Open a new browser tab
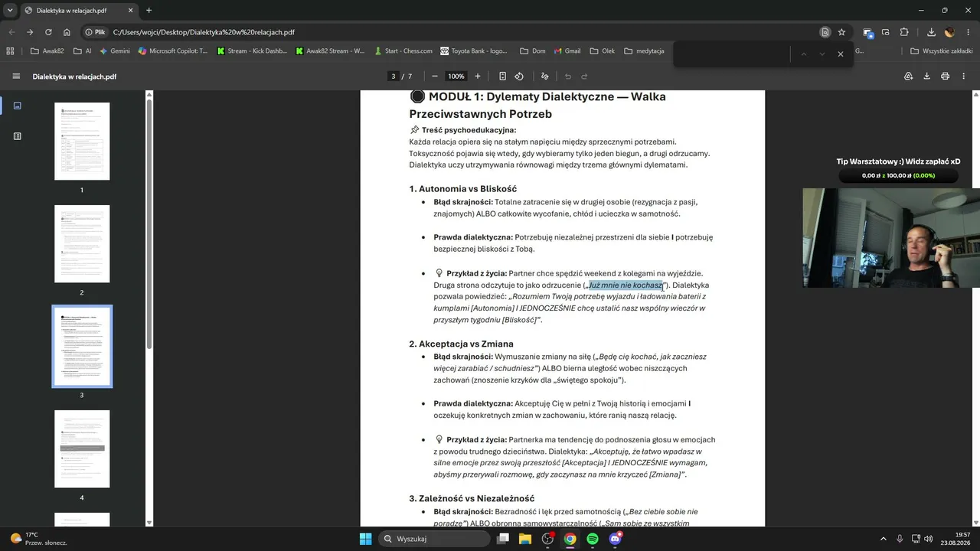 pos(149,11)
